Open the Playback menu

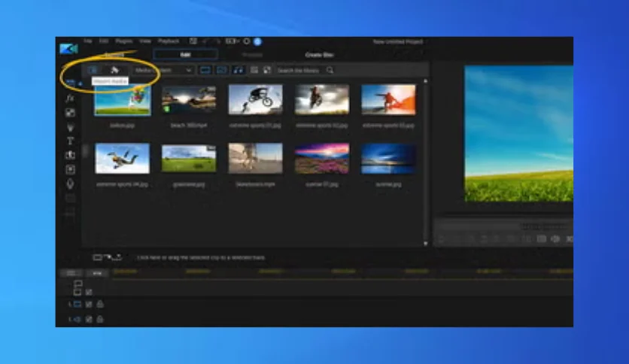[x=169, y=41]
